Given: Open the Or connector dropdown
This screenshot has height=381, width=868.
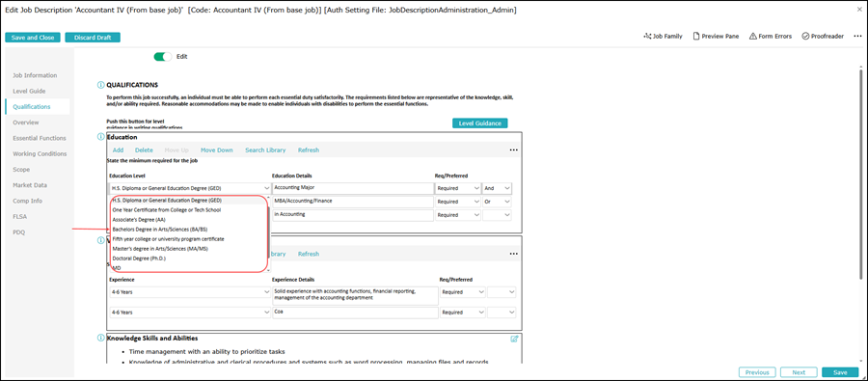Looking at the screenshot, I should [x=497, y=202].
